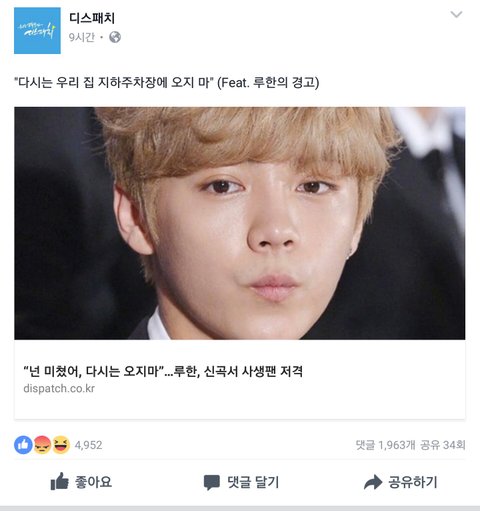
Task: Open the 디스패치 page name link
Action: point(92,18)
